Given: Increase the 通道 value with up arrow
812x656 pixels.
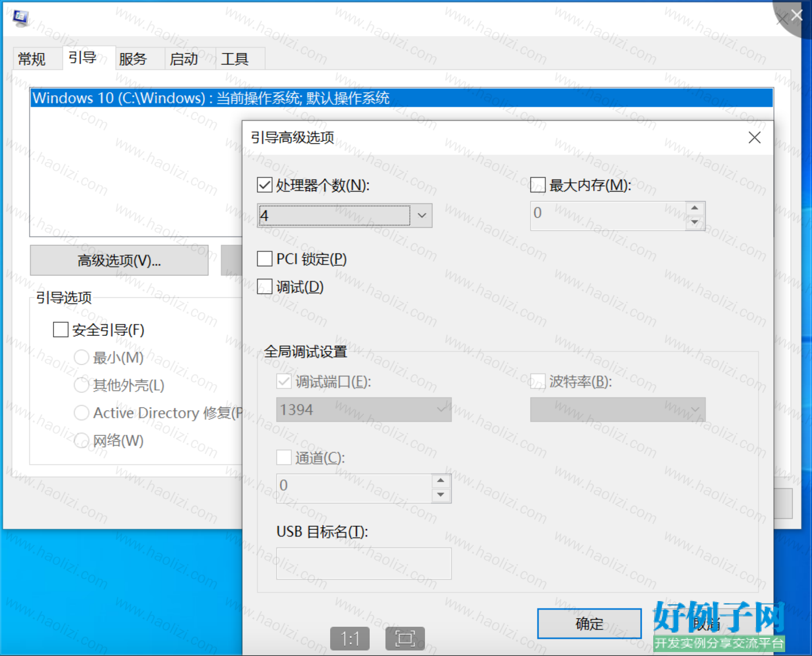Looking at the screenshot, I should [x=441, y=481].
